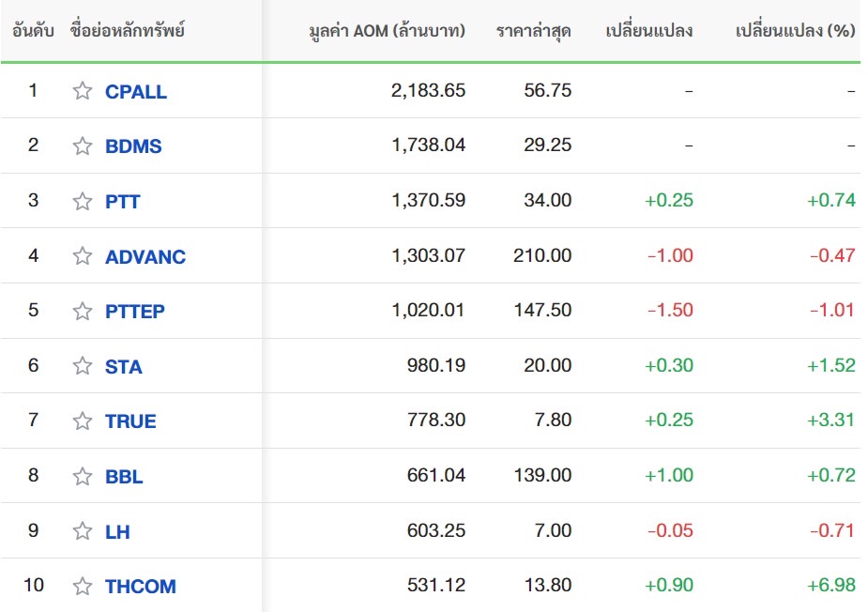
Task: Open ADVANC stock details
Action: pos(145,256)
